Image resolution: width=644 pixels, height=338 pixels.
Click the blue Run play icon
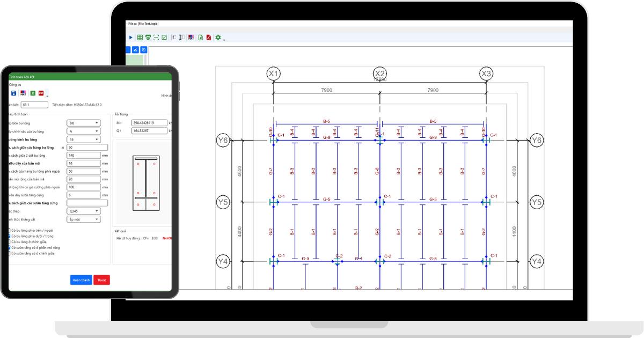point(131,38)
